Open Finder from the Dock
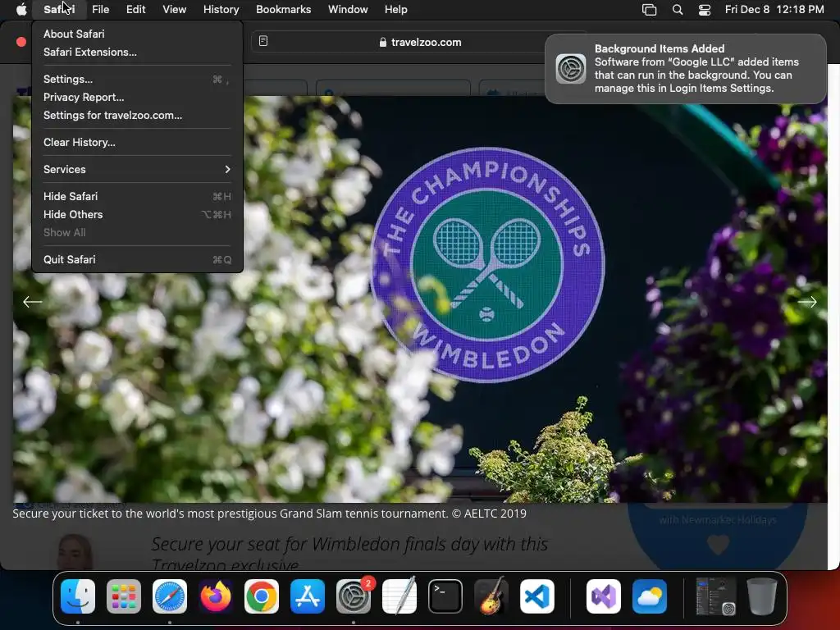 click(78, 596)
